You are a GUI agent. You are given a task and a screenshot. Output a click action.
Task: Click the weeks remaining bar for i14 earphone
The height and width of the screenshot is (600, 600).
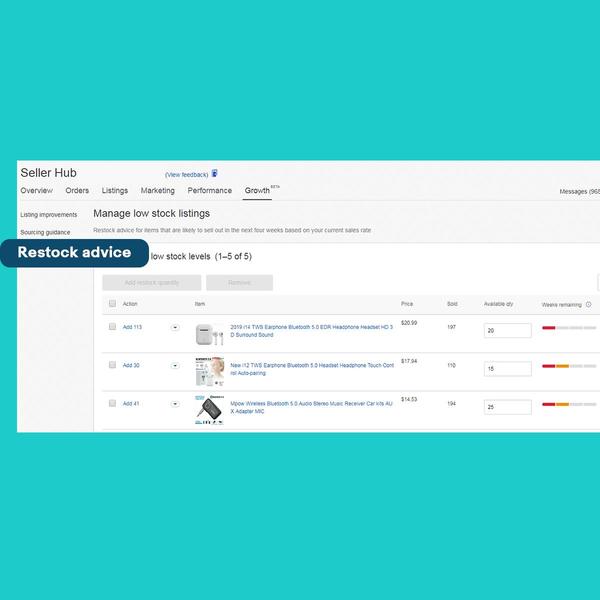pyautogui.click(x=569, y=328)
